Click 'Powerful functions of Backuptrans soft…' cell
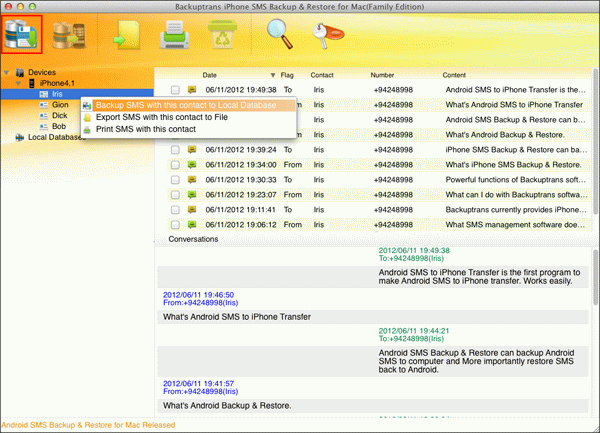600x433 pixels. coord(515,180)
